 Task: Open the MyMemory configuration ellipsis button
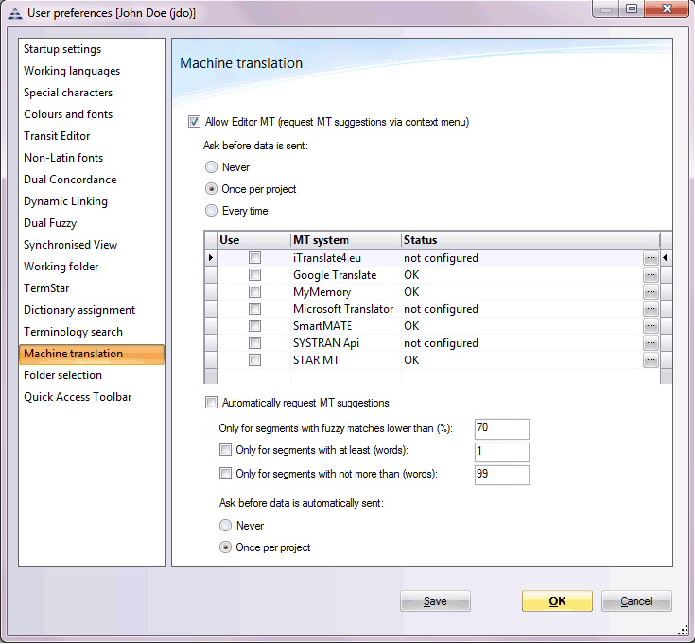(x=650, y=292)
